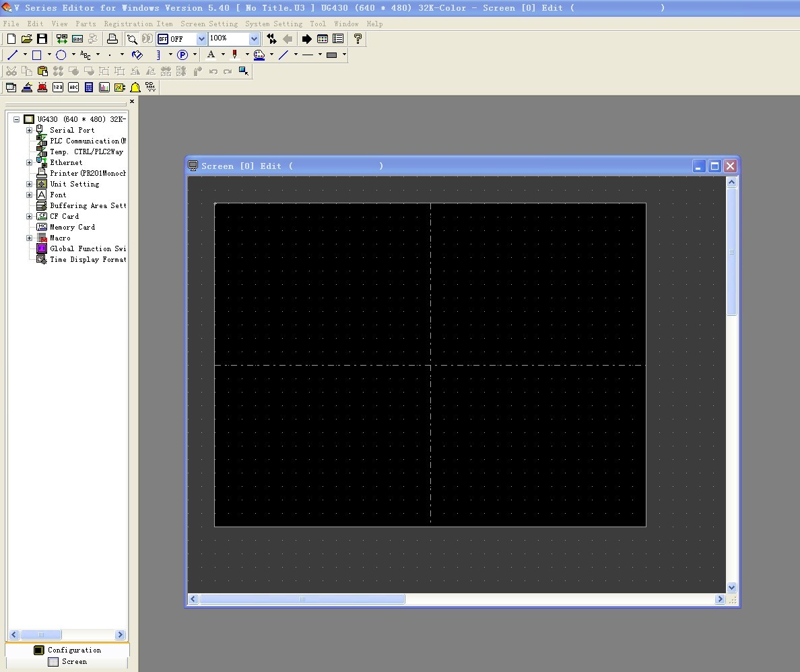Choose the circle drawing tool
The image size is (800, 672).
(x=61, y=55)
